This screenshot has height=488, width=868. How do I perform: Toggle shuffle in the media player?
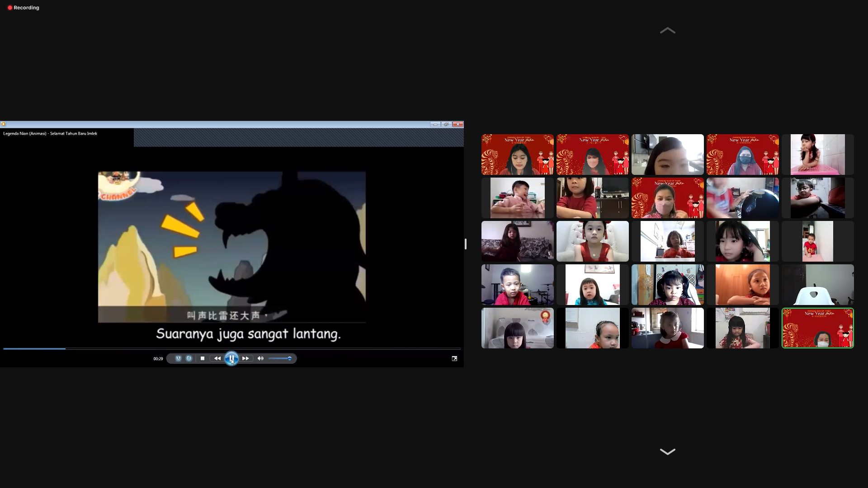(x=178, y=358)
